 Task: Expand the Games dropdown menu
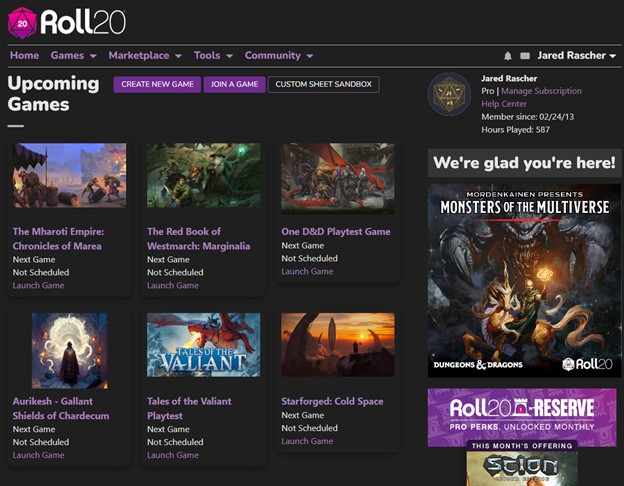coord(73,56)
